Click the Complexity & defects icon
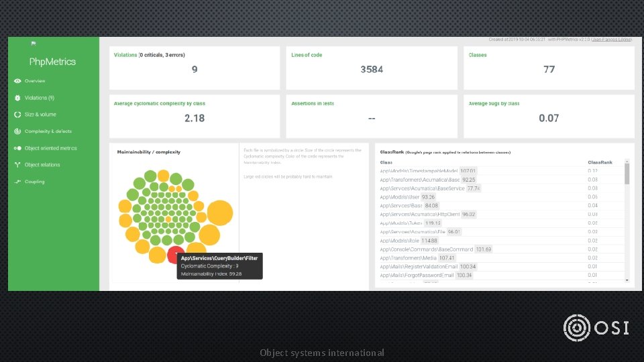 pyautogui.click(x=17, y=131)
